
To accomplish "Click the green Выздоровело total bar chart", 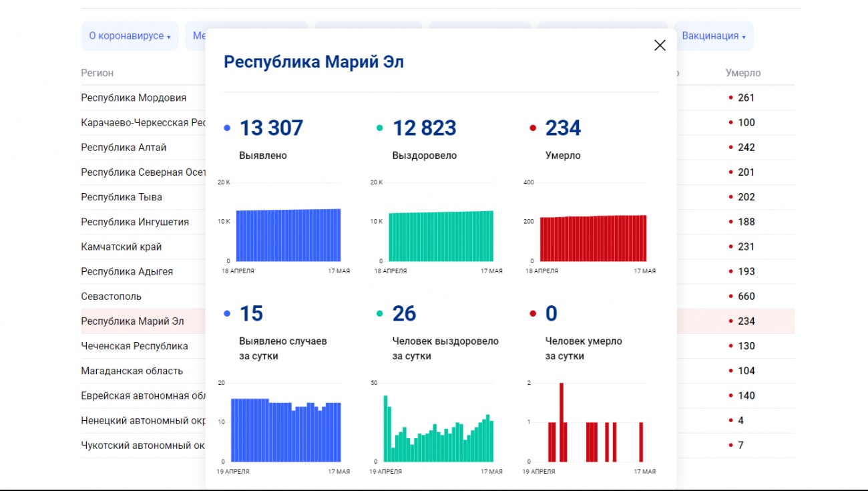I will click(441, 235).
